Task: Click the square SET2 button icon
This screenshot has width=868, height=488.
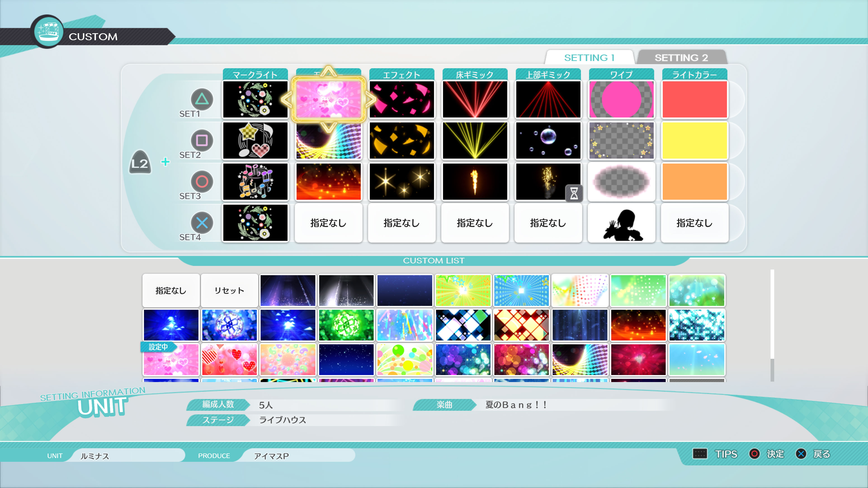Action: (x=202, y=140)
